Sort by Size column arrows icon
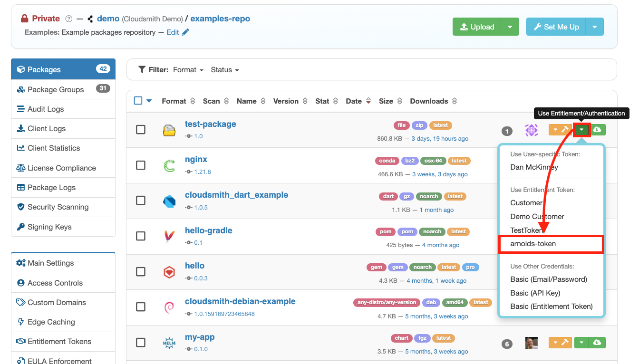Image resolution: width=639 pixels, height=364 pixels. click(399, 101)
